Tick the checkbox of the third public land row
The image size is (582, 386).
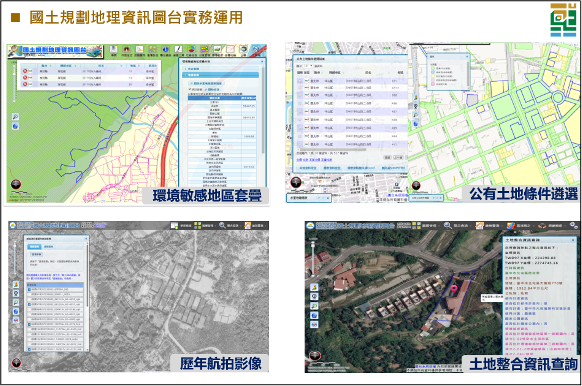300,95
